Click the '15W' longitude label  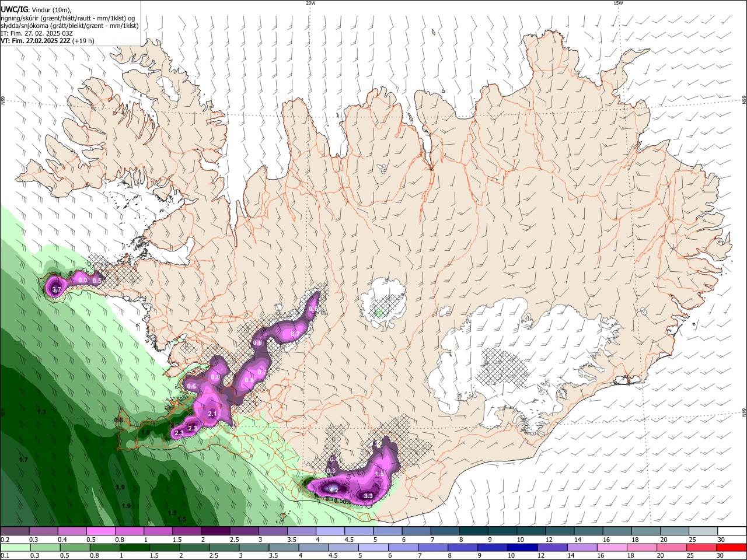pyautogui.click(x=618, y=3)
